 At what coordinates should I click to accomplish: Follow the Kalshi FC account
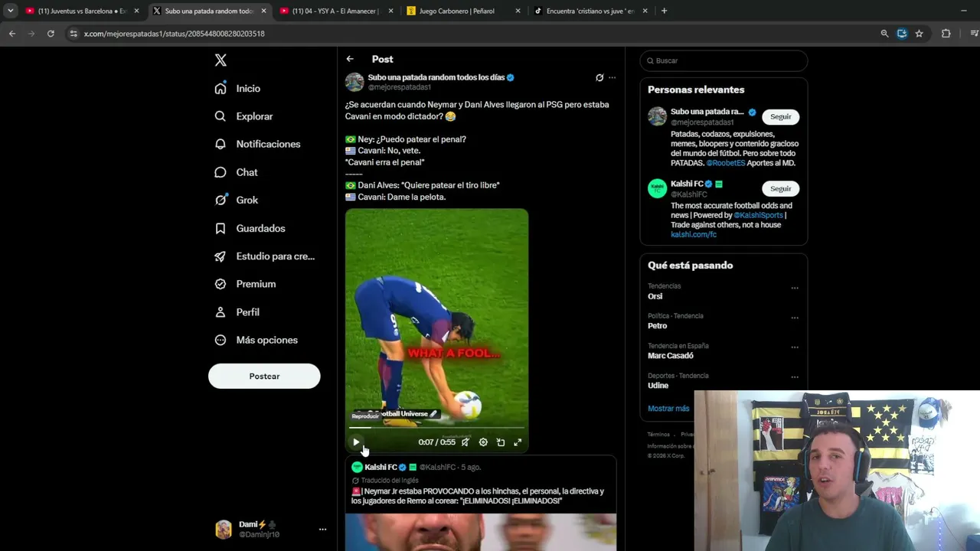pyautogui.click(x=781, y=188)
